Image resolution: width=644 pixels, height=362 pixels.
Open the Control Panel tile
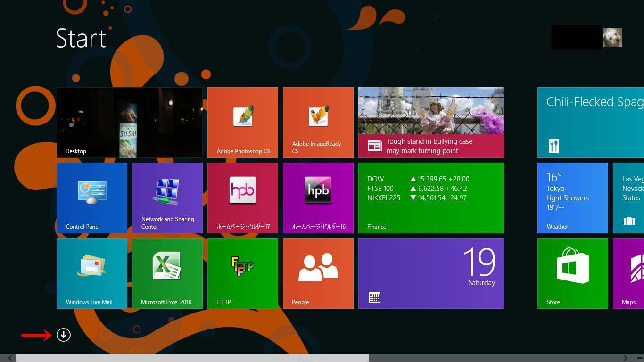(92, 198)
